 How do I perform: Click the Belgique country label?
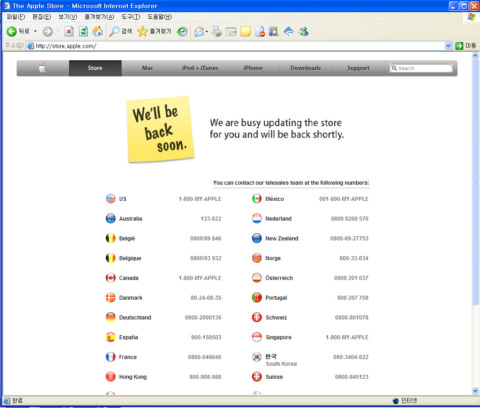pos(130,258)
